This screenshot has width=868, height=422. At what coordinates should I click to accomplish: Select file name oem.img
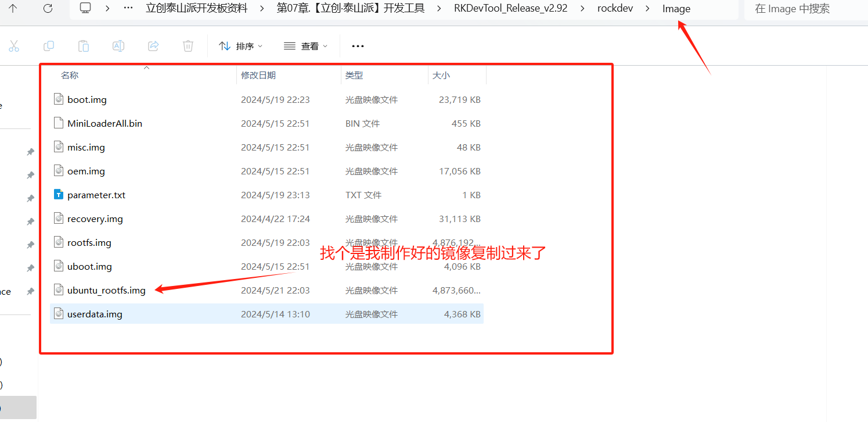point(86,171)
